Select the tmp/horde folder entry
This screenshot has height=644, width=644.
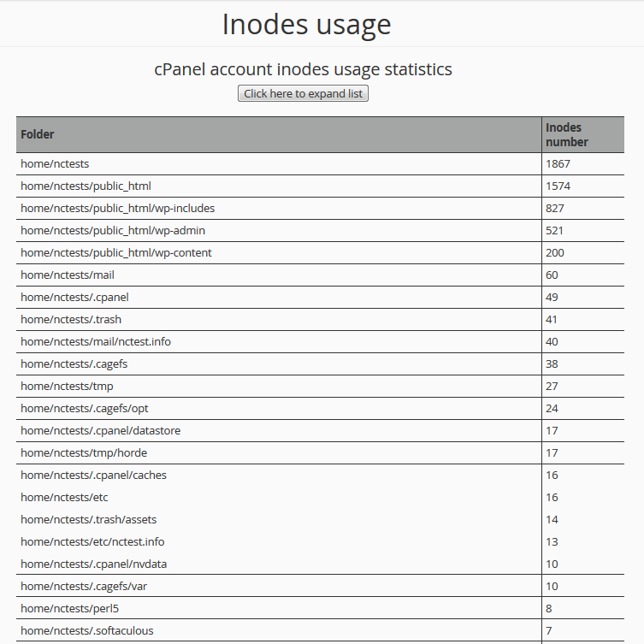tap(321, 452)
